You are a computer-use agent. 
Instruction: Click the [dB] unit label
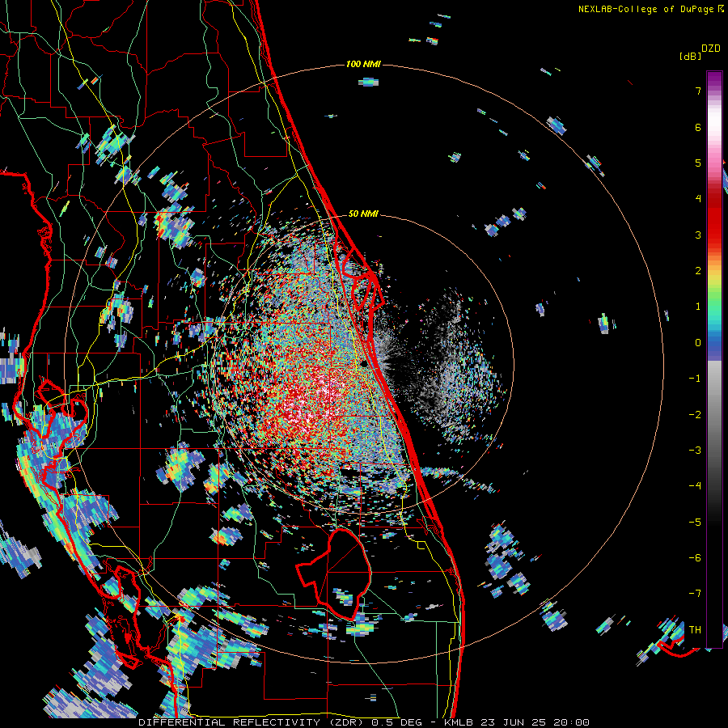[691, 56]
